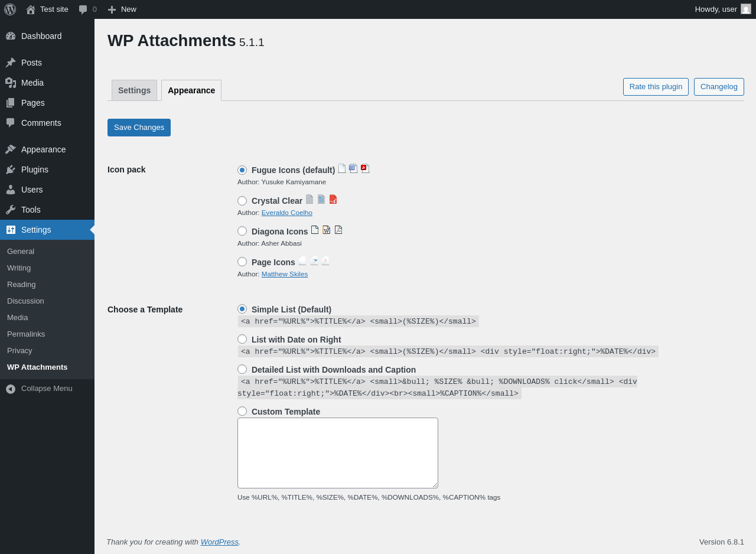Click the user avatar next to Howdy

pyautogui.click(x=746, y=9)
